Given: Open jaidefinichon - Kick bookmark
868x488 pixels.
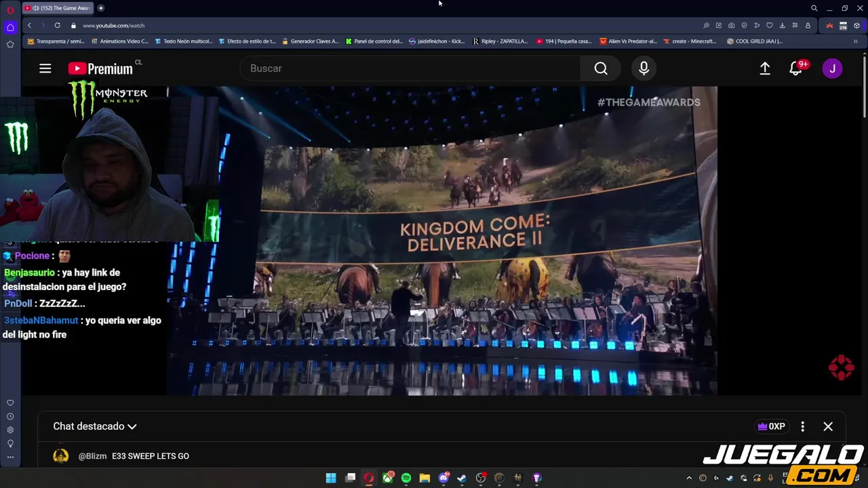Looking at the screenshot, I should pos(437,41).
